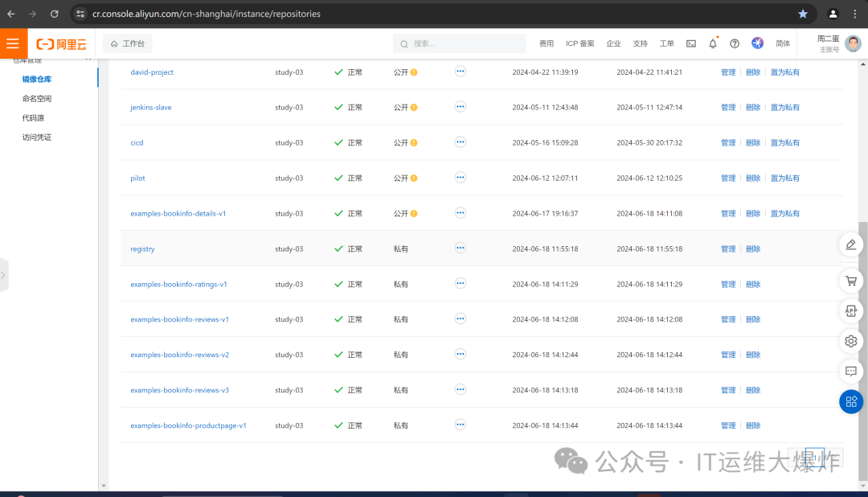Launch the Cloud Shell terminal icon

(x=691, y=43)
